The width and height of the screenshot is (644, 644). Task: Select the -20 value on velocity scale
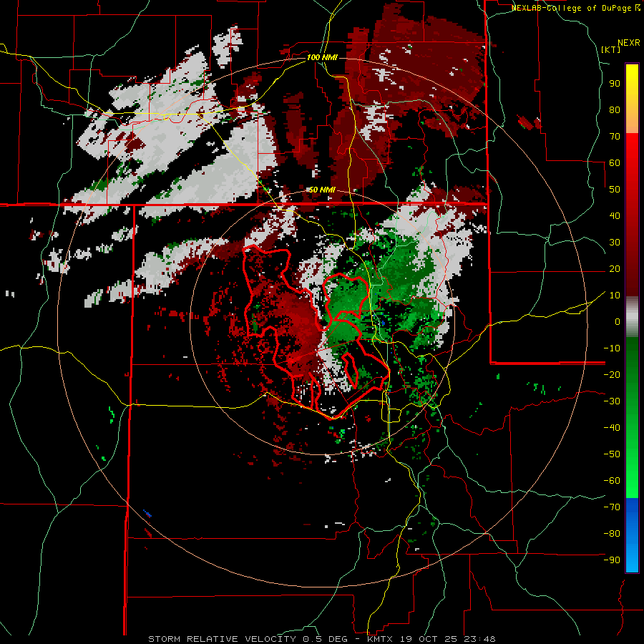coord(612,374)
